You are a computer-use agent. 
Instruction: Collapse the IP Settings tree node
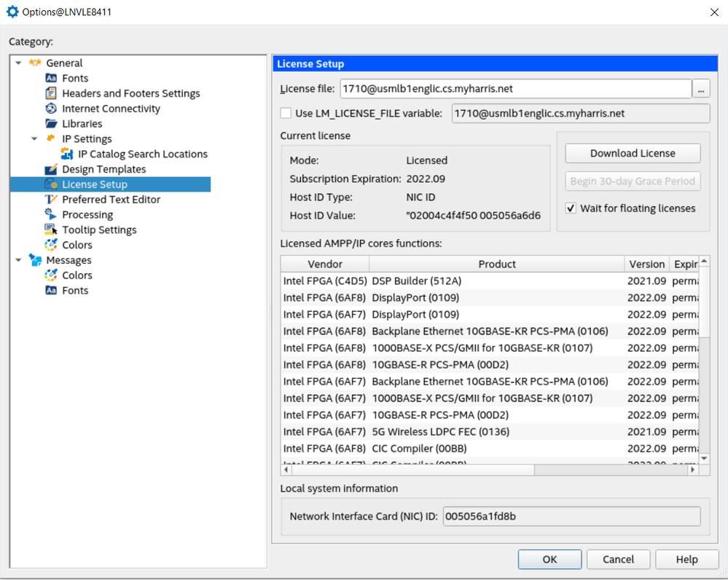[x=34, y=139]
